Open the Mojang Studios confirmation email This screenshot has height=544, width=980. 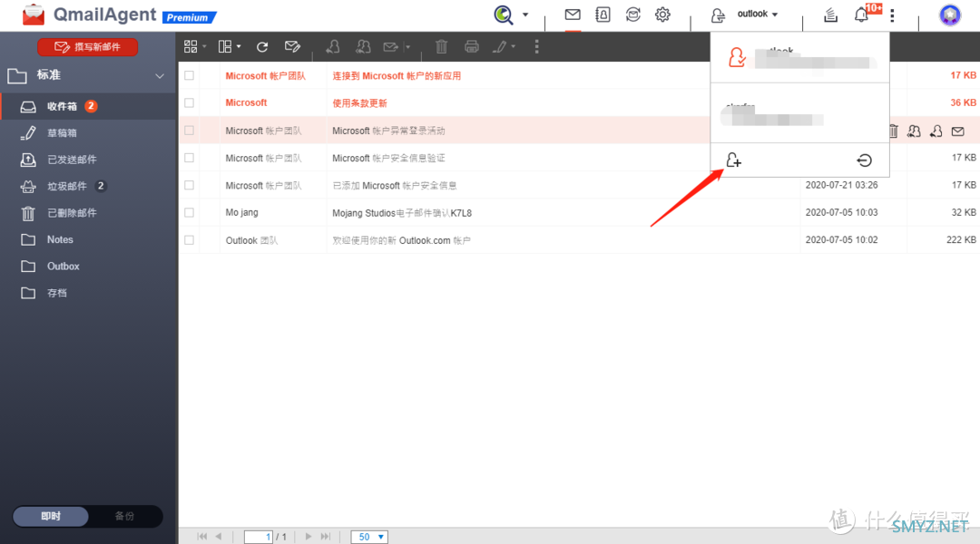tap(402, 213)
